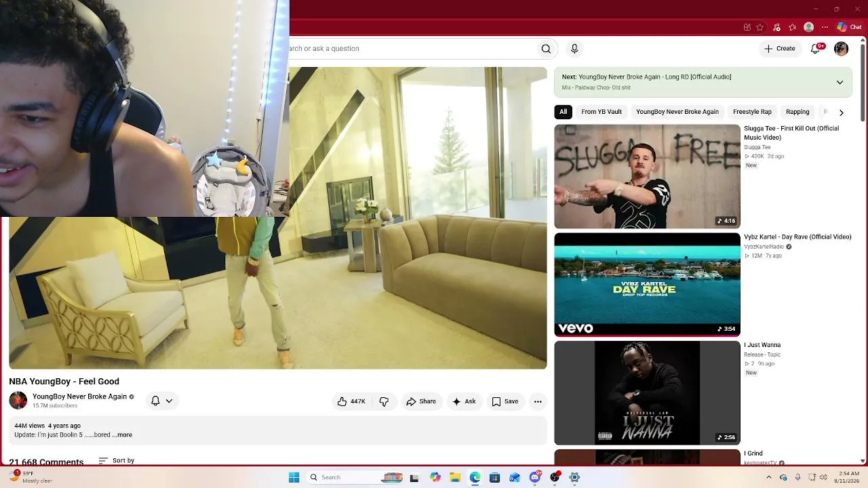
Task: Select the Freestyle Rap chip
Action: tap(752, 112)
